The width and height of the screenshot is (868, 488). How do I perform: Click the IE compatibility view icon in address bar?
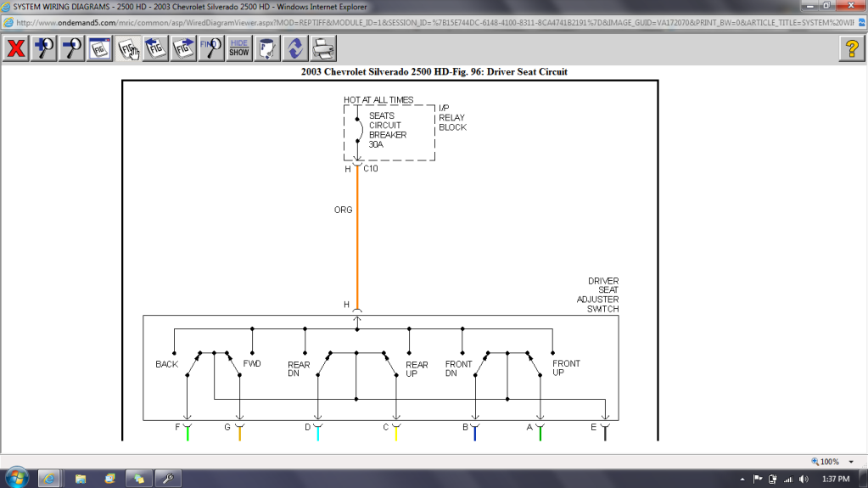(x=862, y=23)
